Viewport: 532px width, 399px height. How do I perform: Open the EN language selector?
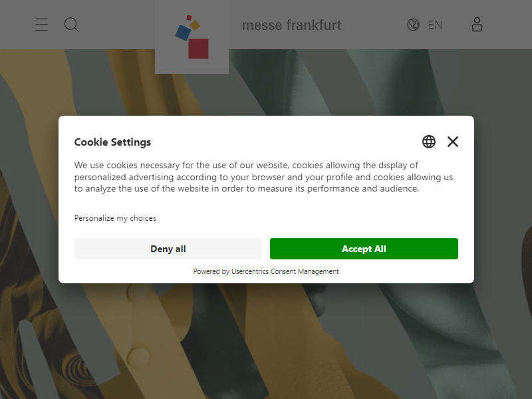point(435,25)
